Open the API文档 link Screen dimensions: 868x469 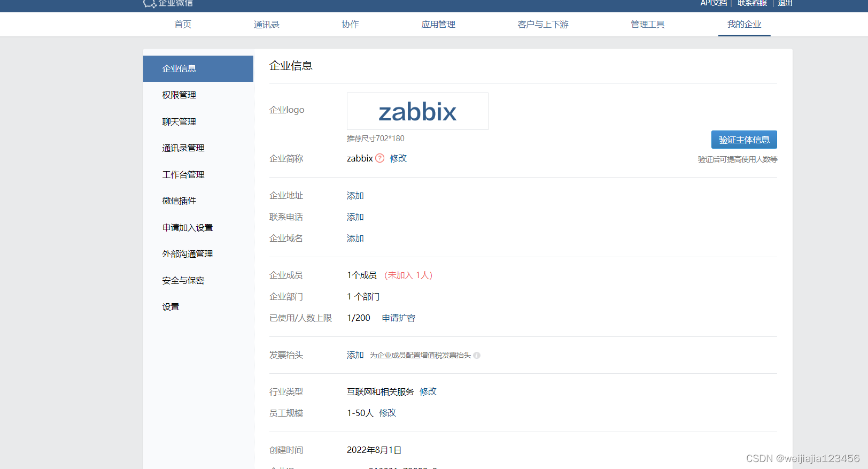pyautogui.click(x=714, y=3)
